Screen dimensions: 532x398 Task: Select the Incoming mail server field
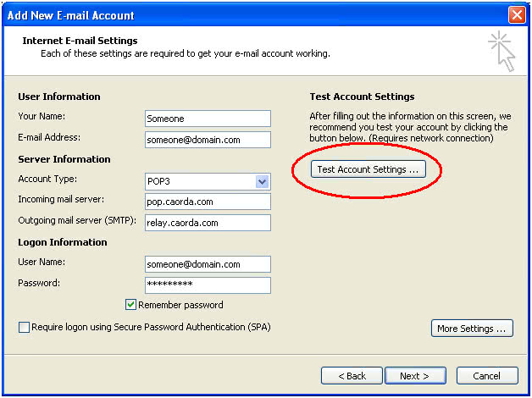208,202
